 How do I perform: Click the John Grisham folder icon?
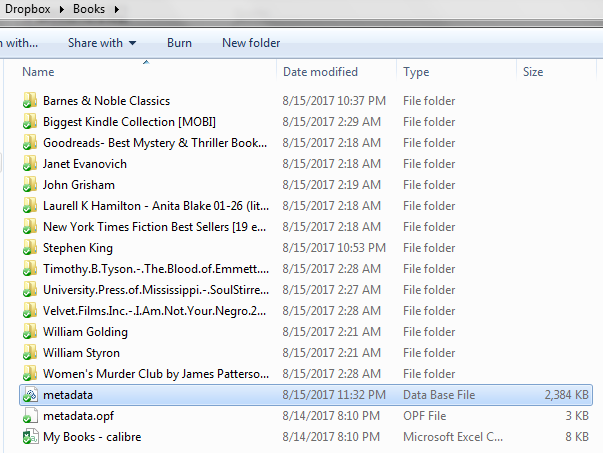tap(30, 185)
